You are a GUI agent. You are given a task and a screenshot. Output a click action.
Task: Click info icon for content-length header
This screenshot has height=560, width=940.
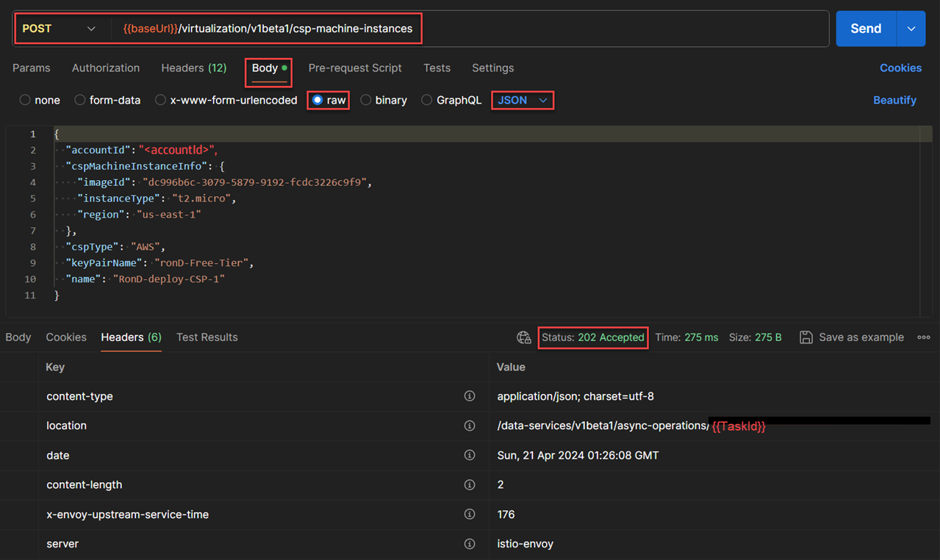[470, 484]
